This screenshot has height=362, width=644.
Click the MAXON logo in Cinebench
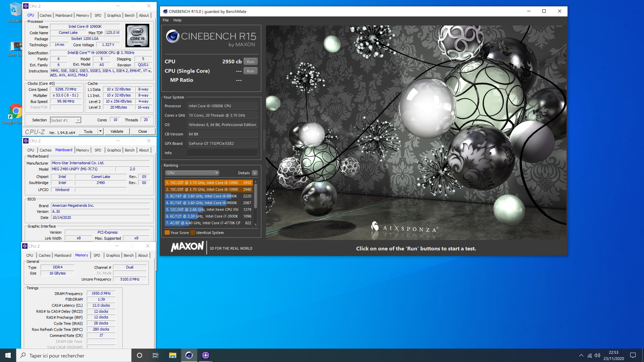pos(187,247)
